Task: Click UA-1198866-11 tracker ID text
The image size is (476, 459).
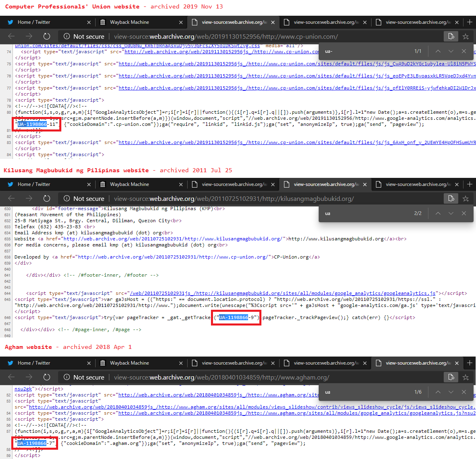Action: click(36, 124)
